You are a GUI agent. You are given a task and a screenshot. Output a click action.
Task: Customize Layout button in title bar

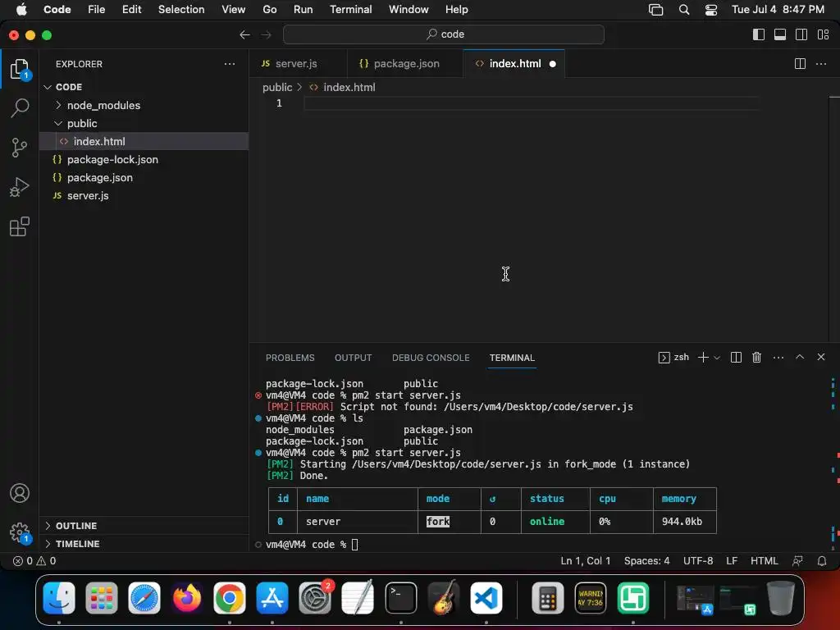pos(823,34)
